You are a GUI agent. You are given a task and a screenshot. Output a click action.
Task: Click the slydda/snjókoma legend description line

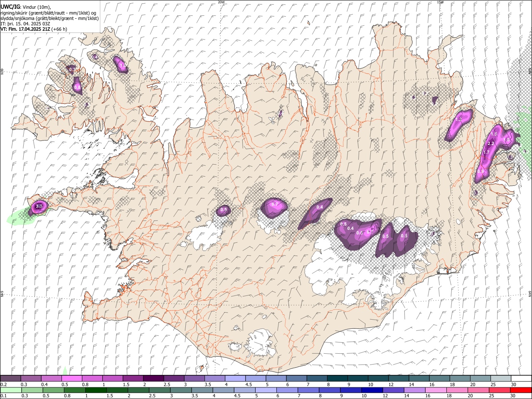49,18
